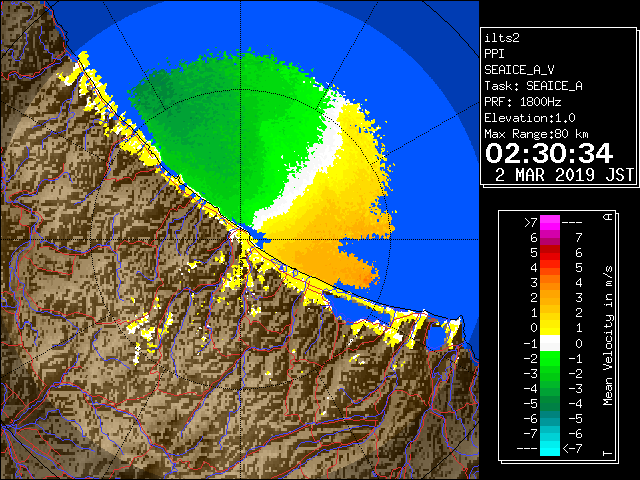Click the >7 label in legend

(531, 222)
